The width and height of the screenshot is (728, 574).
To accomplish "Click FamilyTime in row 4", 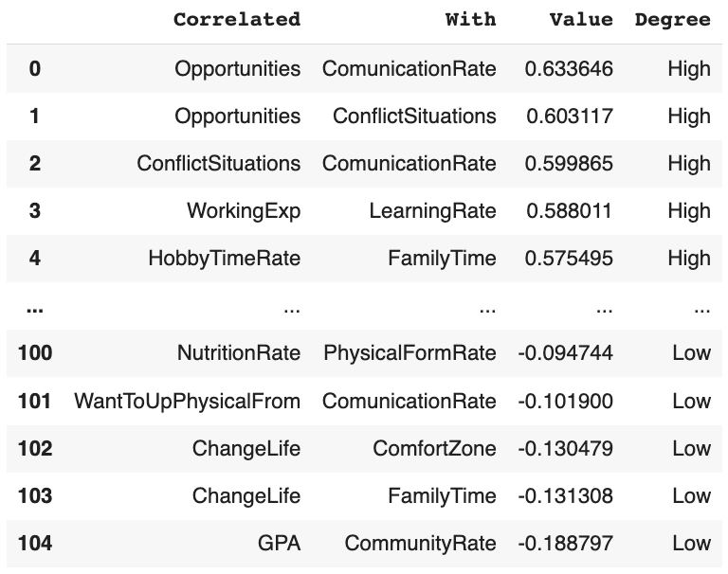I will [x=442, y=258].
